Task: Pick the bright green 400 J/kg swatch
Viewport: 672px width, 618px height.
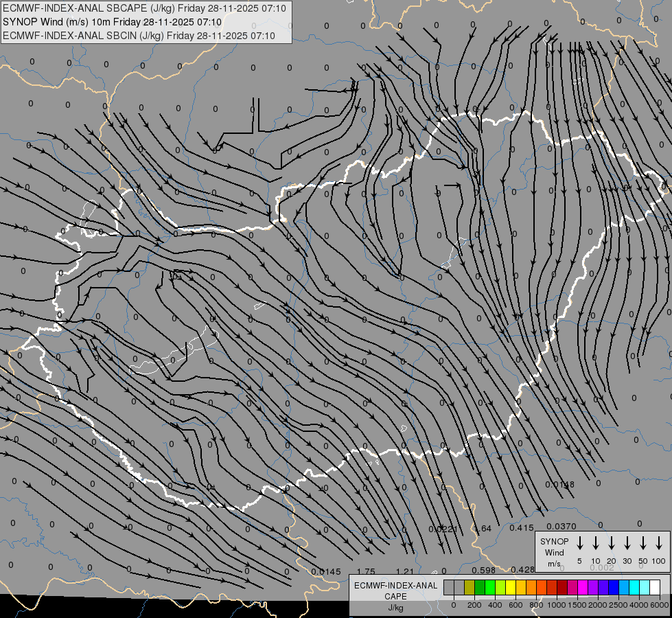Action: [490, 587]
